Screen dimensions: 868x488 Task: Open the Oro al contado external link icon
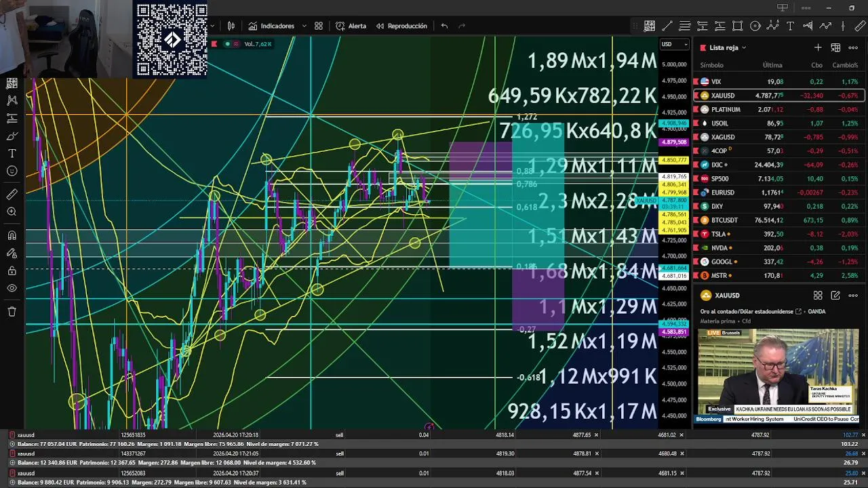pyautogui.click(x=798, y=312)
